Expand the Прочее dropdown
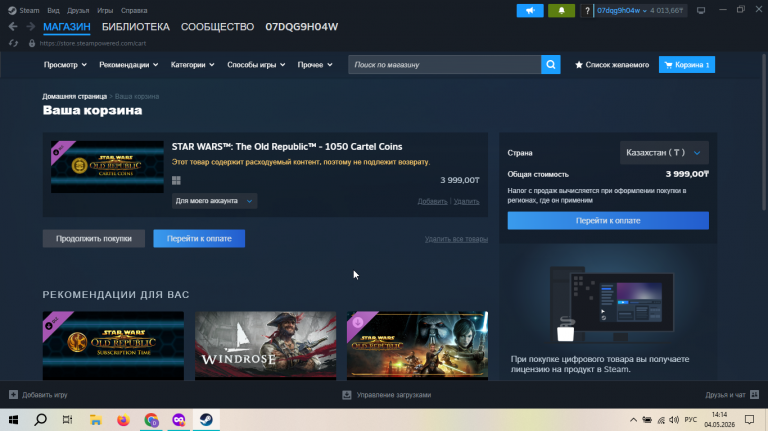Screen dimensions: 768x431 pos(315,65)
